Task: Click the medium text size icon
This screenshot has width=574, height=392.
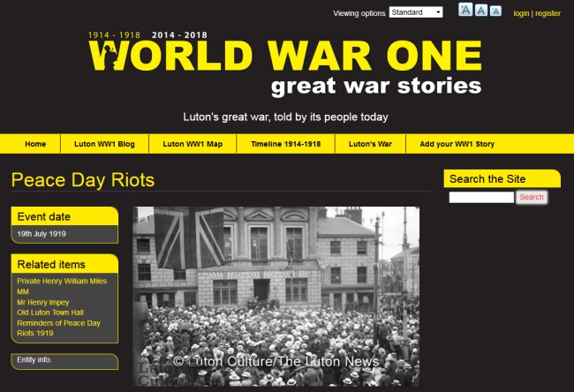Action: pyautogui.click(x=481, y=11)
